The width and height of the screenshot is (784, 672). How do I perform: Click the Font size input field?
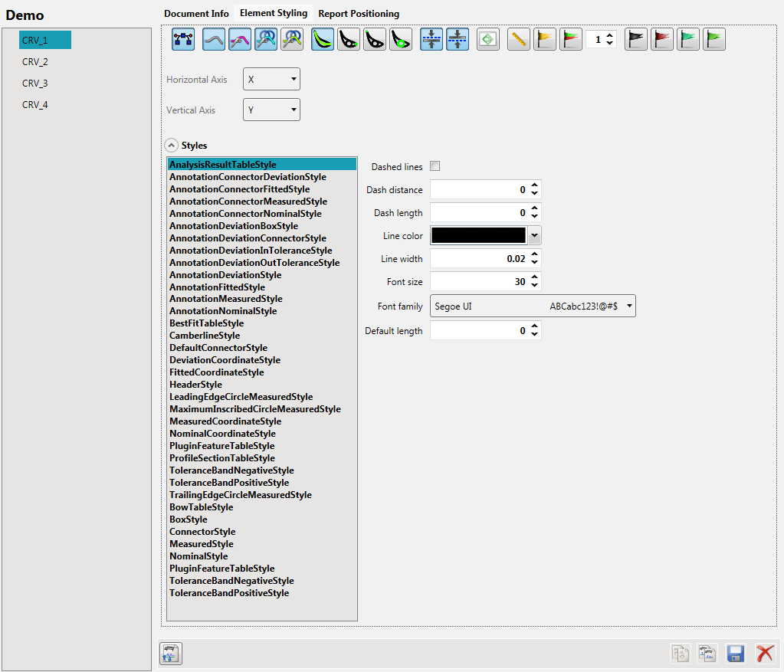(x=479, y=282)
